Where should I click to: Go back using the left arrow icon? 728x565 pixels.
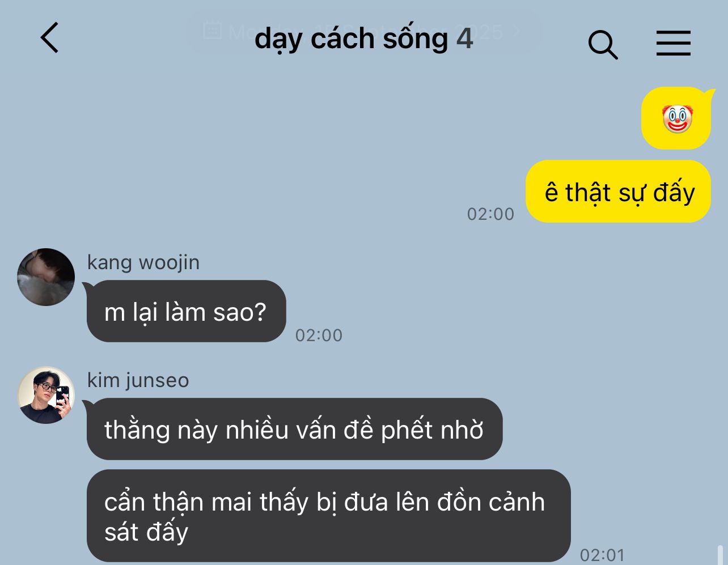click(50, 38)
